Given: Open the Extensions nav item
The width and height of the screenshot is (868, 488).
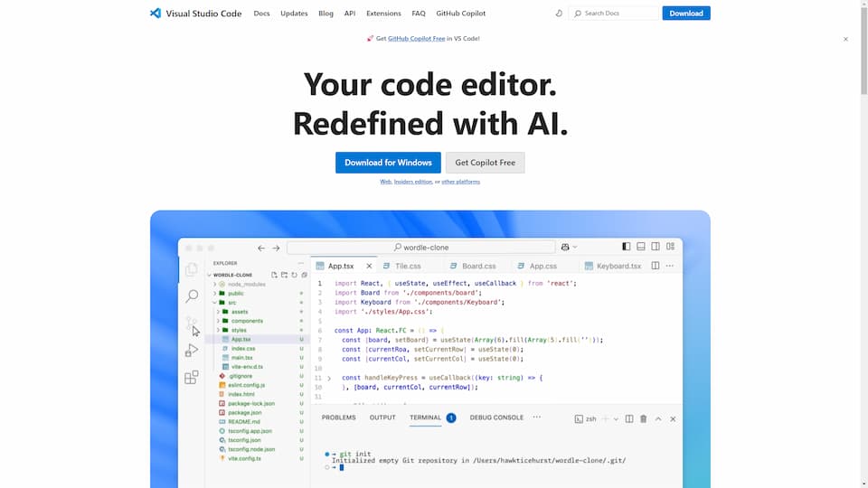Looking at the screenshot, I should point(383,14).
